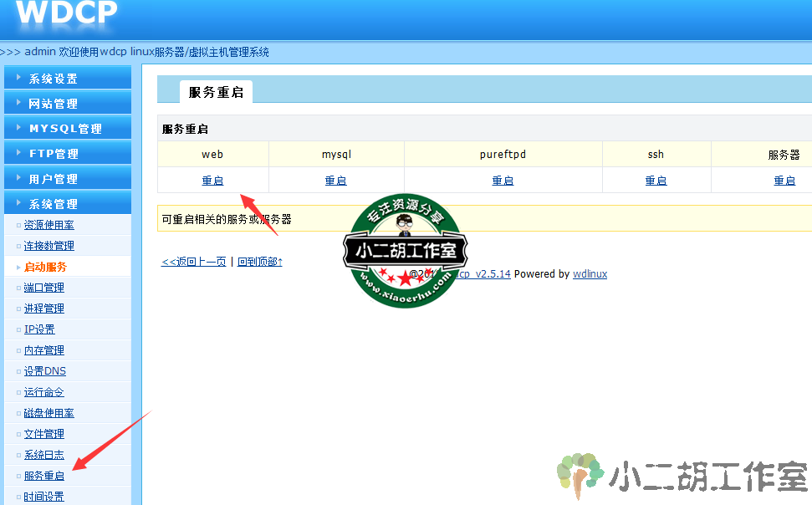Open the wdlinux footer link
Viewport: 812px width, 505px height.
coord(590,274)
